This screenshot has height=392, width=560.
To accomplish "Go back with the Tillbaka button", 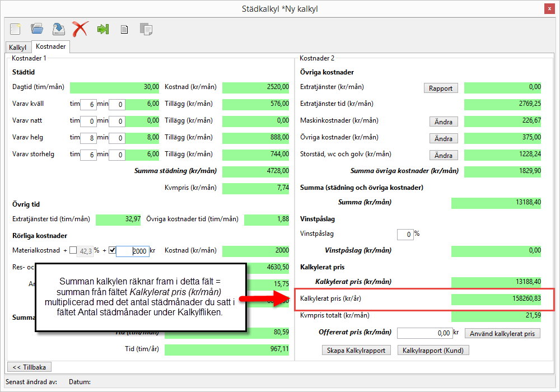I will pos(29,367).
